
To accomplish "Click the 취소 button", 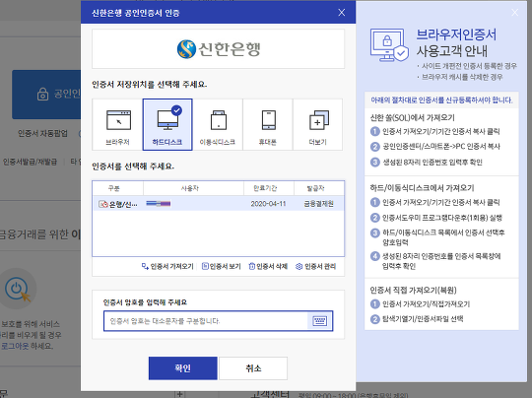I will (x=253, y=368).
